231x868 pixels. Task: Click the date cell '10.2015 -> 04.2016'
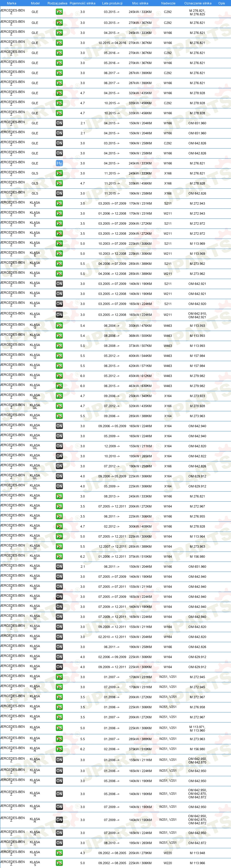112,43
